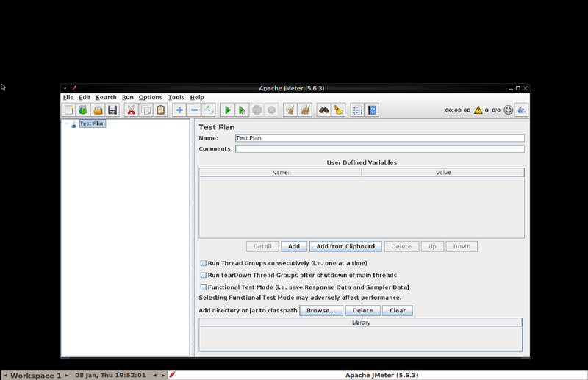Open the Options menu

point(151,97)
